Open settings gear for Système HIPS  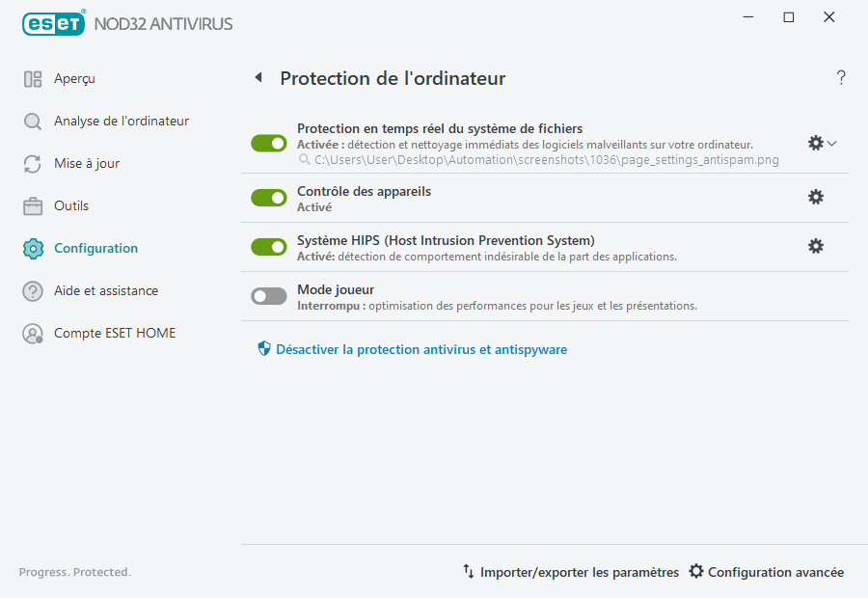click(816, 246)
